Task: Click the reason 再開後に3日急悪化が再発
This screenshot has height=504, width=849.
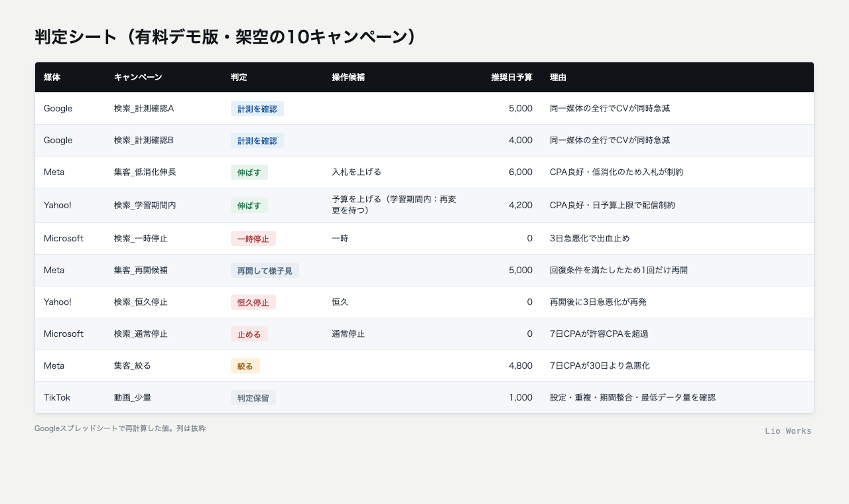Action: (598, 302)
